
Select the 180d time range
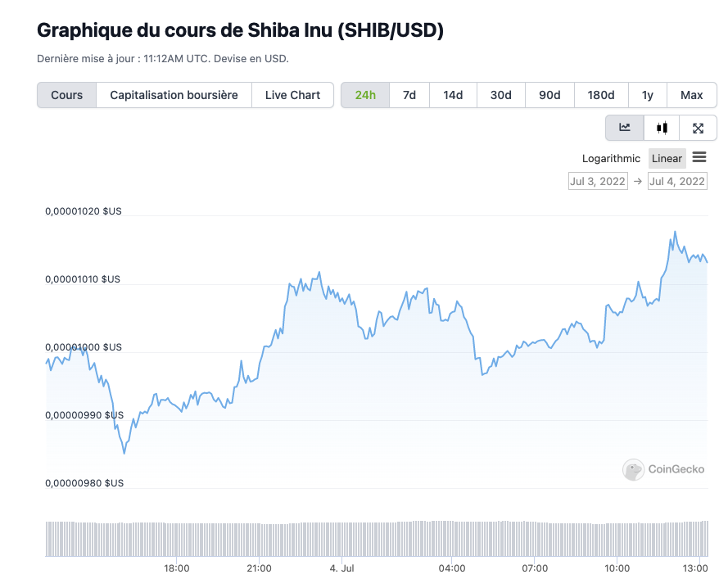click(x=601, y=95)
